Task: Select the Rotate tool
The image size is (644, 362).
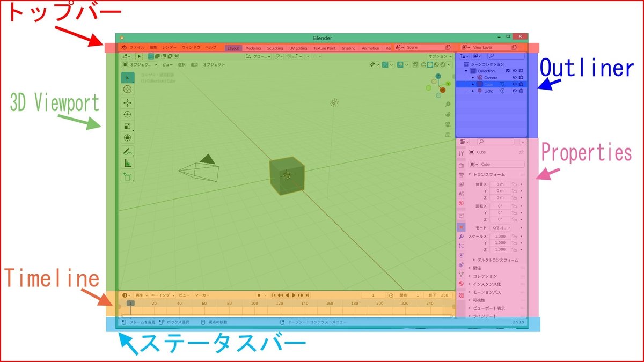Action: click(127, 114)
